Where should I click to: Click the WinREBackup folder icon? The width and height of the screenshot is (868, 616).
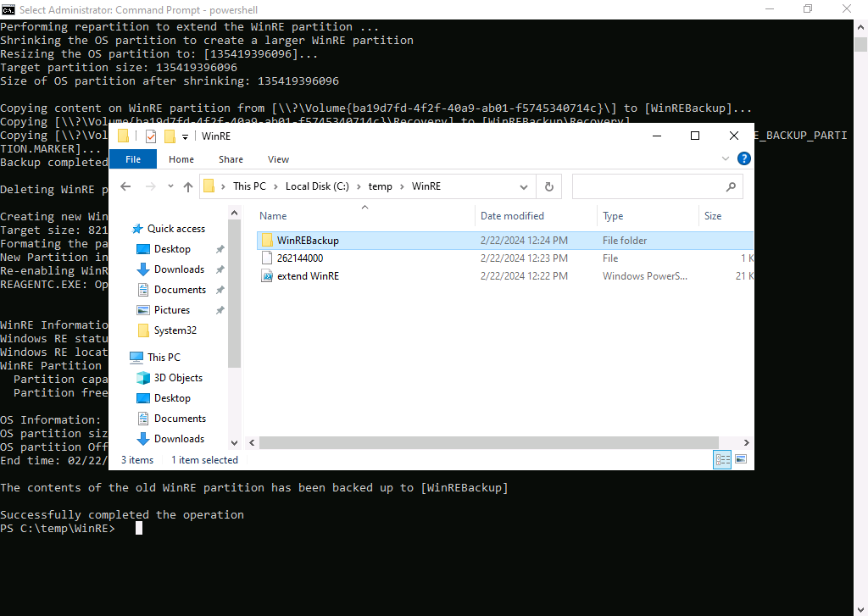(x=267, y=240)
